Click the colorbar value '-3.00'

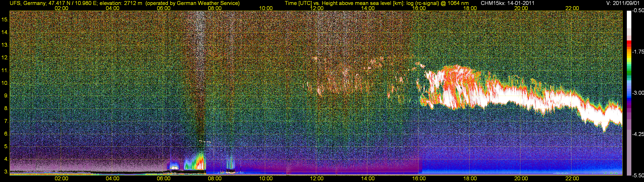[x=638, y=93]
